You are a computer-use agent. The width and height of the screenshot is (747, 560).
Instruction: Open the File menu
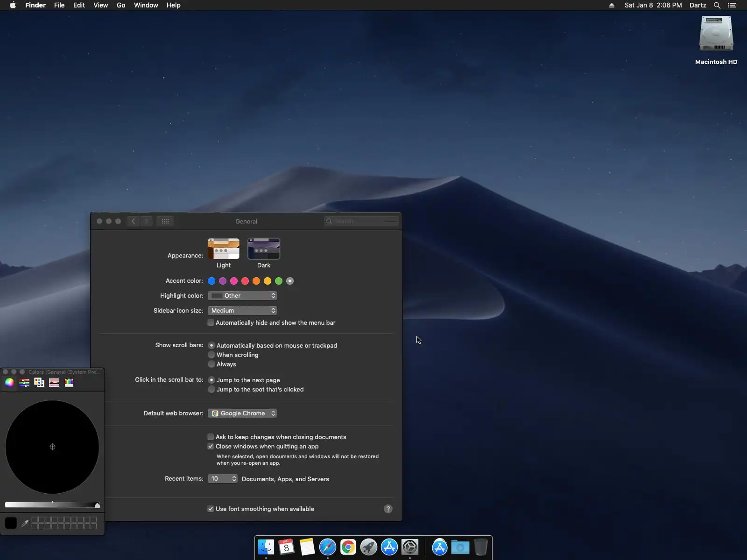click(x=59, y=5)
